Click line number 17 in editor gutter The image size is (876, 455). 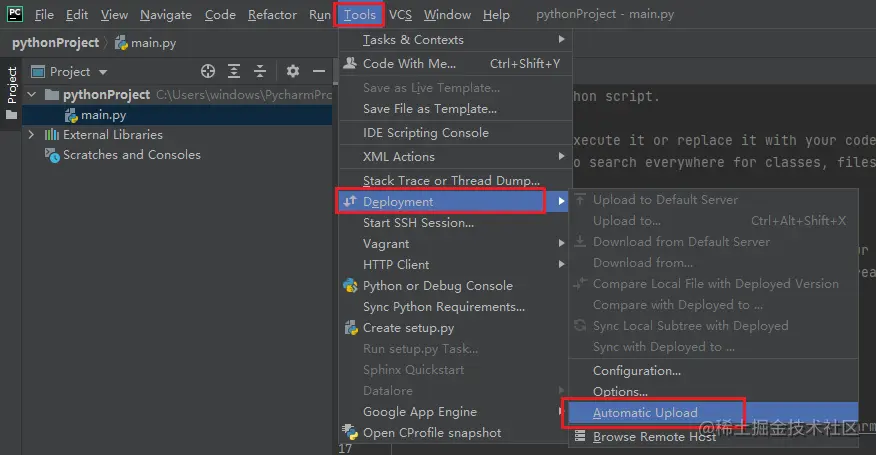coord(345,448)
